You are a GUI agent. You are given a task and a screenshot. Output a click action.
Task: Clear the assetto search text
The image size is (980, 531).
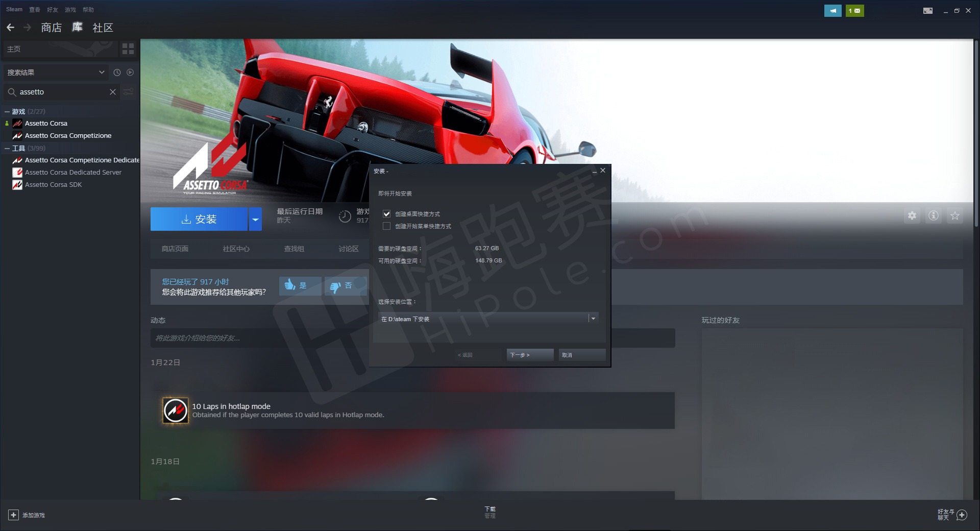(113, 92)
